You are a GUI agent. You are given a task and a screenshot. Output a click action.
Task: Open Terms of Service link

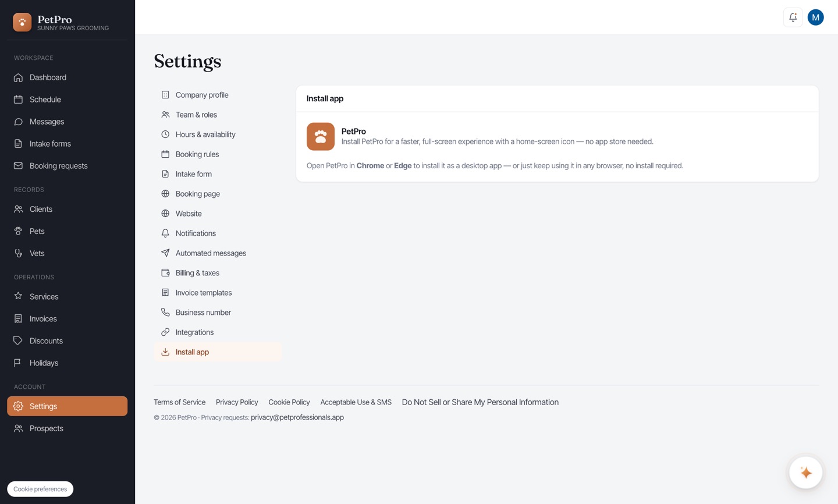[x=179, y=402]
